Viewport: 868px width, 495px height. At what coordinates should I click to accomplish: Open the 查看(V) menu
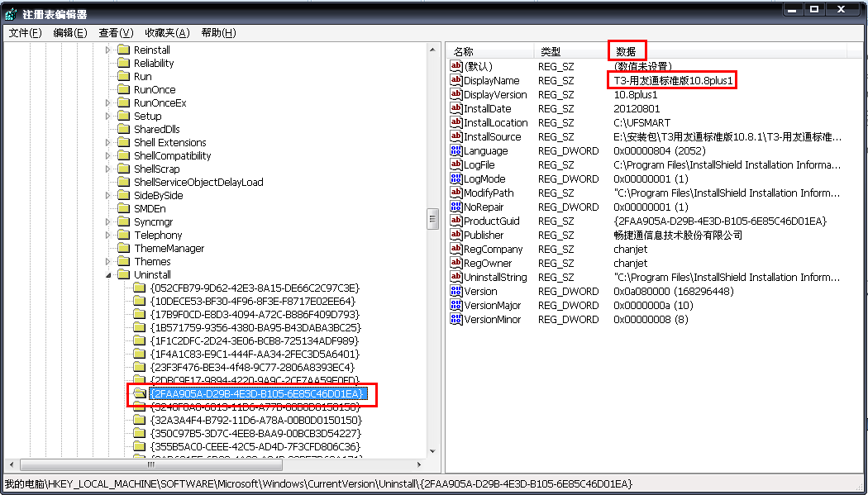click(117, 33)
